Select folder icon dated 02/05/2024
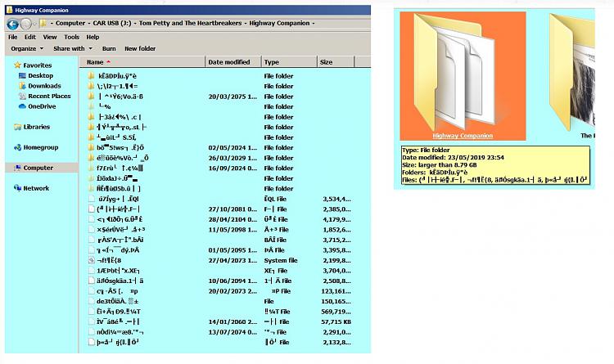 [x=91, y=147]
